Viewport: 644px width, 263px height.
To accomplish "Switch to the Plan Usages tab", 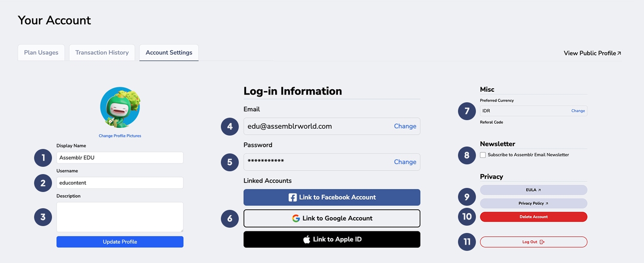I will [x=41, y=53].
